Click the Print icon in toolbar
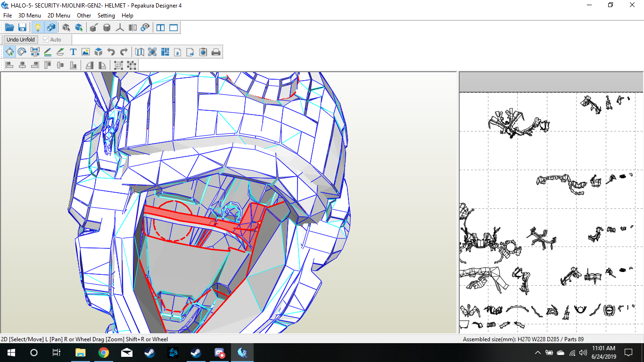This screenshot has height=362, width=644. coord(216,52)
